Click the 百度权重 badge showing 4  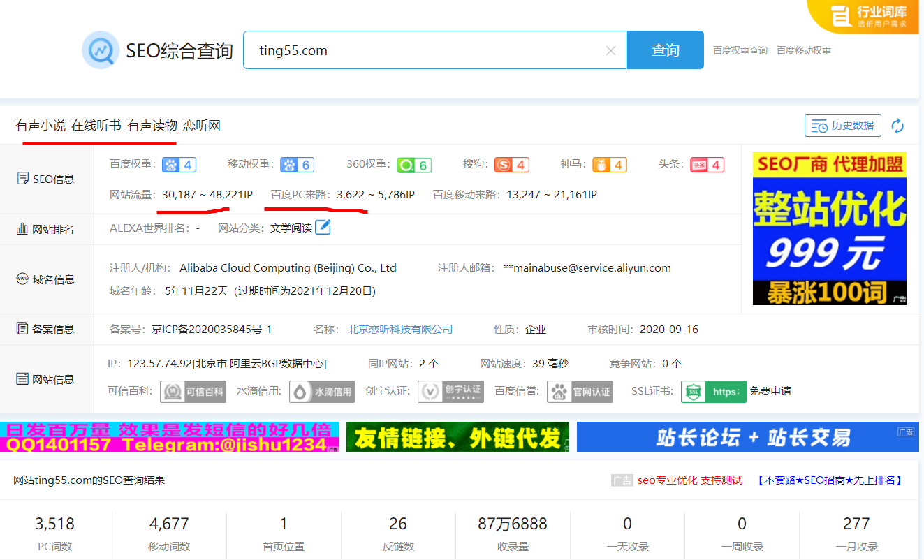pos(179,165)
